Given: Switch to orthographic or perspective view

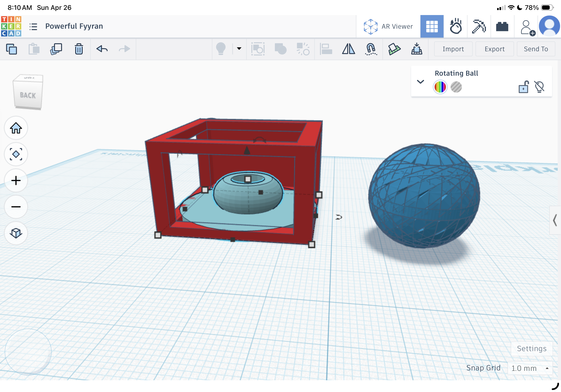Looking at the screenshot, I should click(16, 233).
